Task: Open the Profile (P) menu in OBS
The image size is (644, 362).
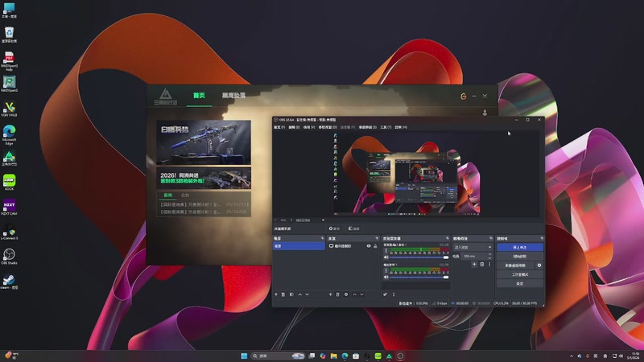Action: tap(348, 127)
